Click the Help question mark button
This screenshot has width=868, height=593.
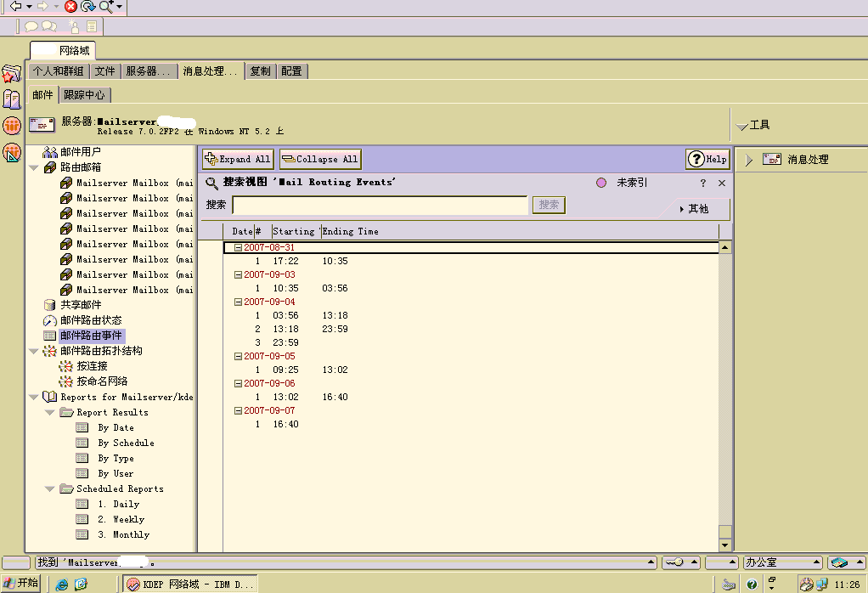[x=707, y=159]
